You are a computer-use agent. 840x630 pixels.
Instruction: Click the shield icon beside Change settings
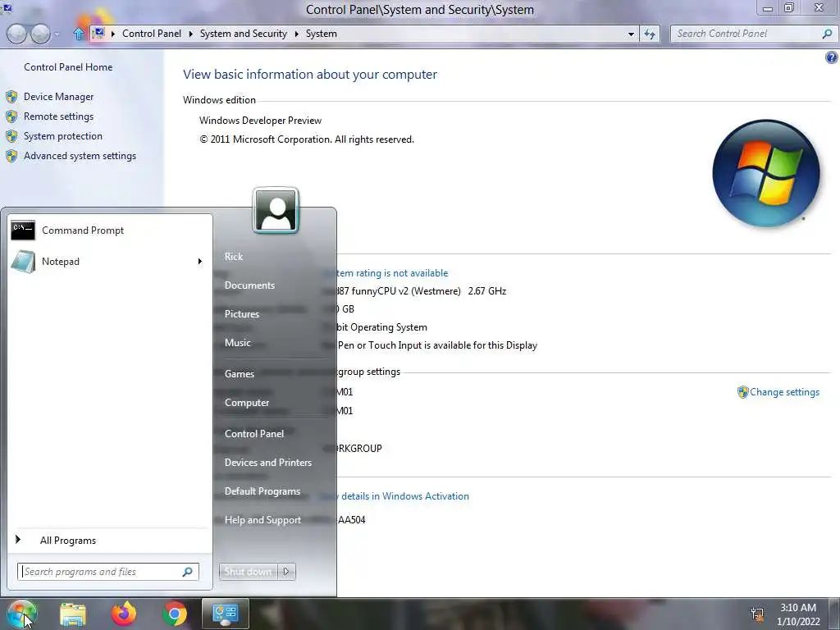[x=742, y=392]
